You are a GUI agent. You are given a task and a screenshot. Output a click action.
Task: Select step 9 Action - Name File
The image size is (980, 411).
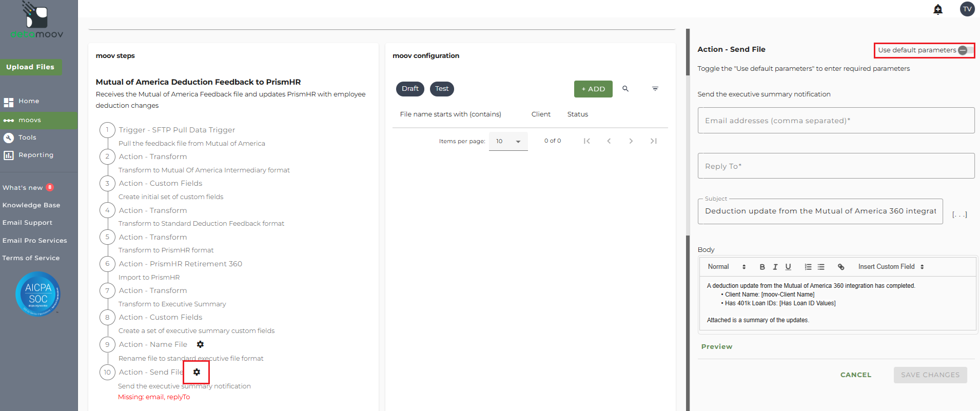click(x=153, y=344)
